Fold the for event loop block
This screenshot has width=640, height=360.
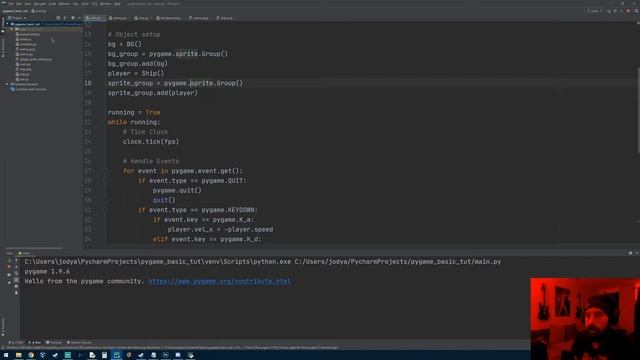click(105, 171)
